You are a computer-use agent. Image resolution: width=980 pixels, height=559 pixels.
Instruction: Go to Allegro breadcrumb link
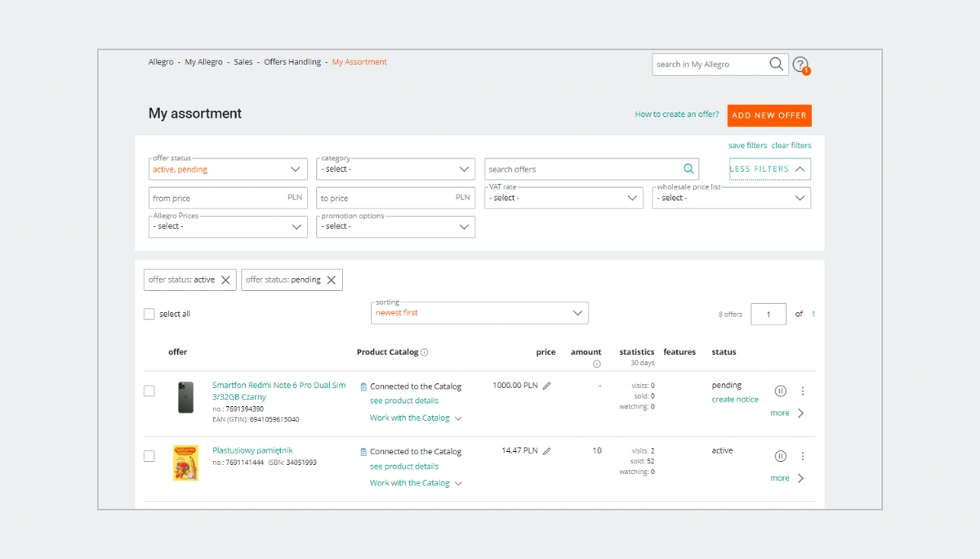point(161,62)
